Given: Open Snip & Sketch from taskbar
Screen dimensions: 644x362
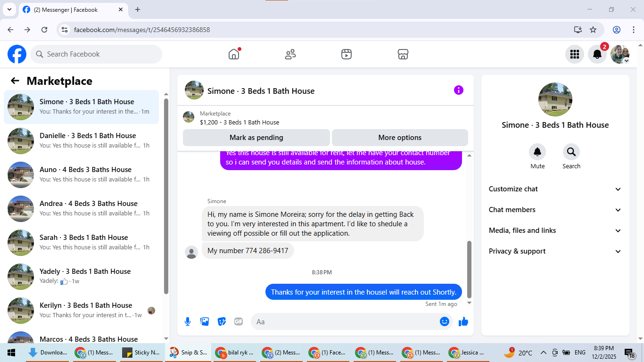Looking at the screenshot, I should click(188, 353).
